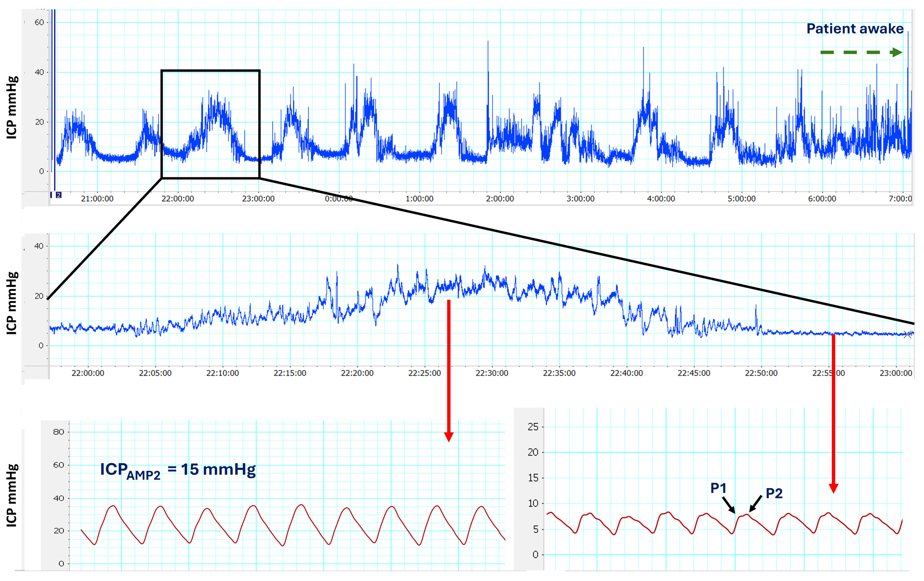Click the right red arrowhead above low-pressure waveform
Image resolution: width=924 pixels, height=581 pixels.
[833, 488]
